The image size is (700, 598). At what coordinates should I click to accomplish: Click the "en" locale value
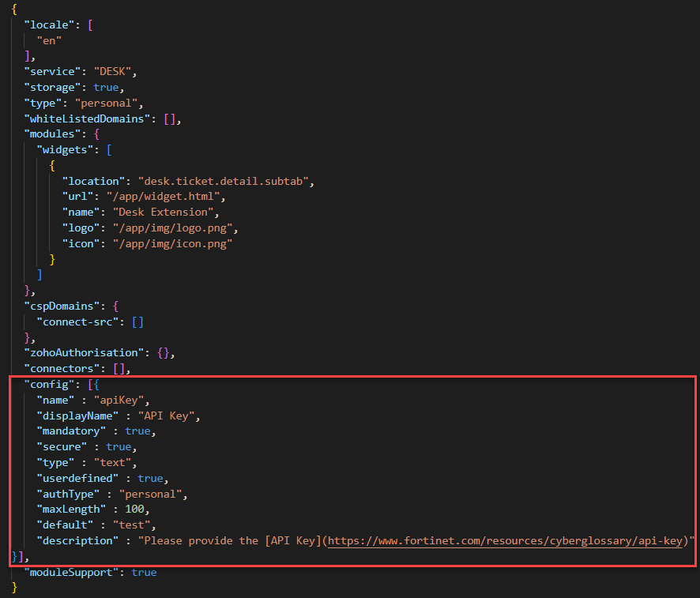coord(49,40)
